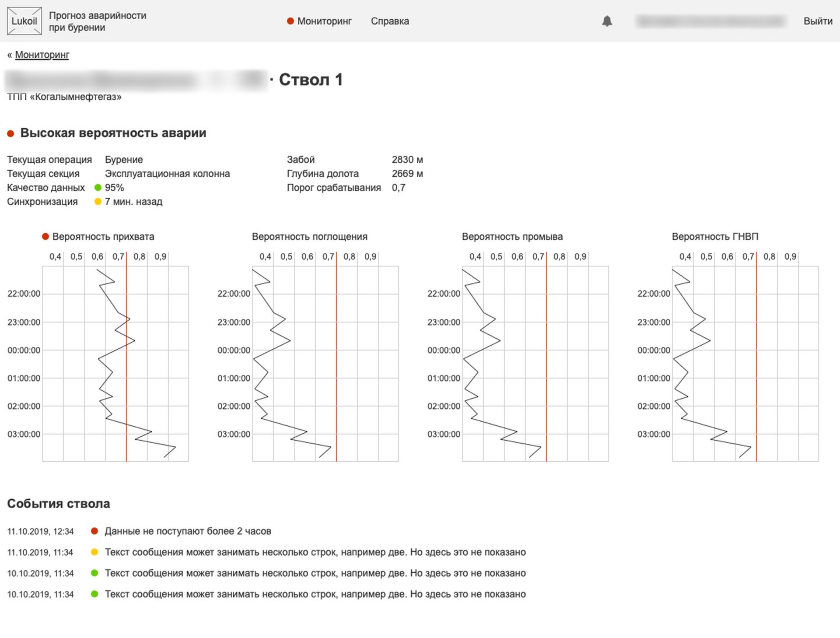Viewport: 840px width, 638px height.
Task: Click the event timestamp 11.10.2019, 12:34
Action: 40,531
